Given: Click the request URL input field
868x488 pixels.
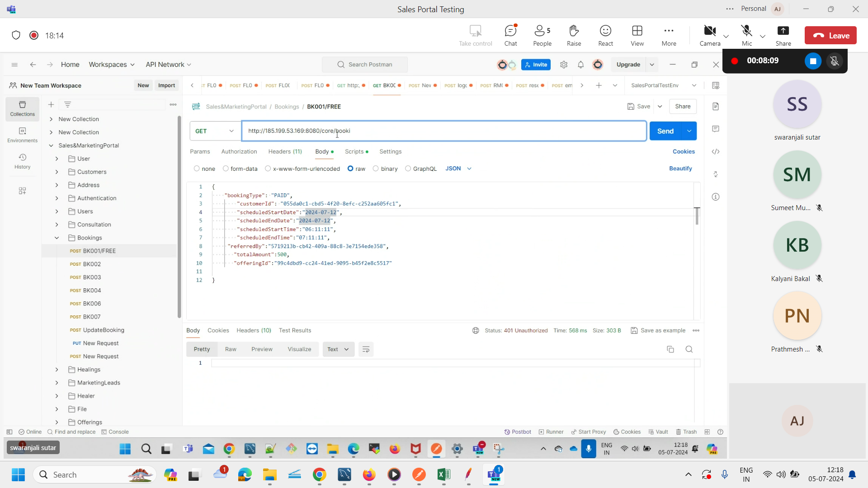Looking at the screenshot, I should click(x=444, y=131).
